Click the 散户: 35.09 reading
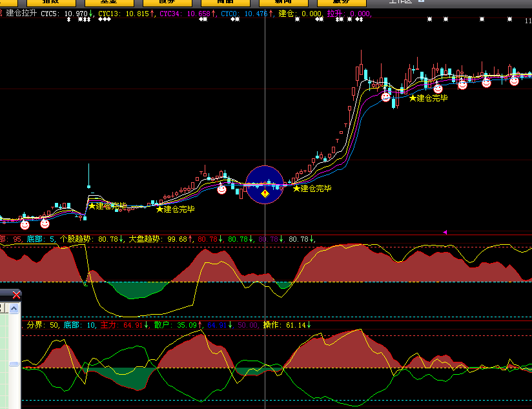The image size is (532, 409). pyautogui.click(x=178, y=325)
